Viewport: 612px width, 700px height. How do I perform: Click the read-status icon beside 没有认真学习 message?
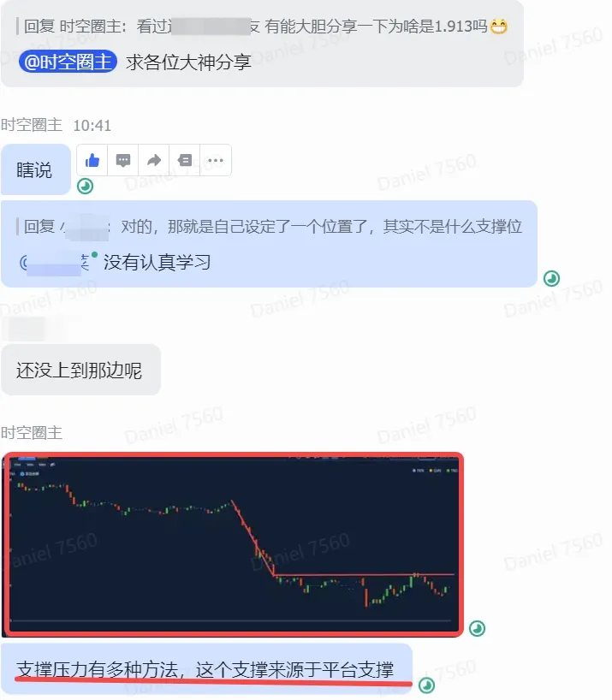pyautogui.click(x=551, y=279)
